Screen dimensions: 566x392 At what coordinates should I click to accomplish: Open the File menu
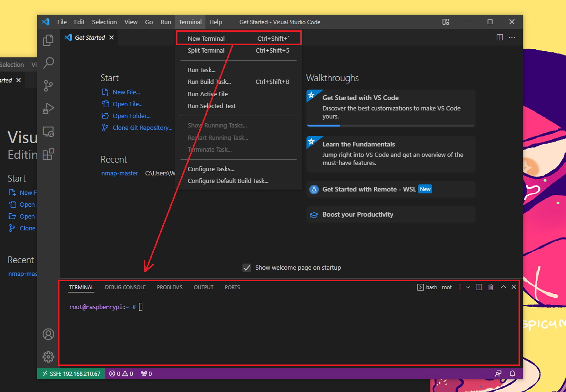[62, 22]
